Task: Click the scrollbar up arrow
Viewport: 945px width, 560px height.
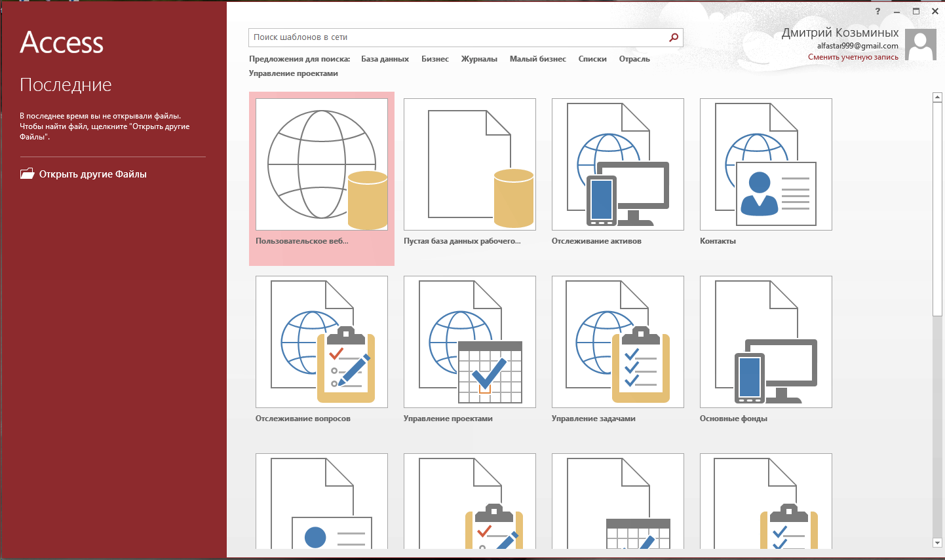Action: [937, 98]
